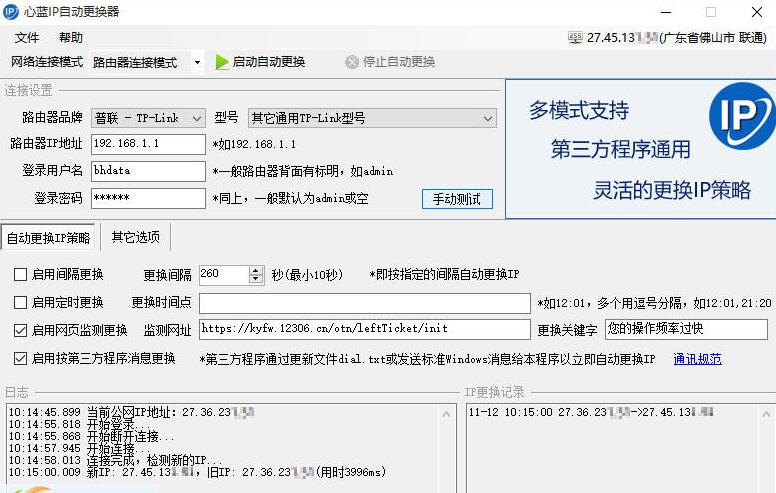
Task: Open the router model dropdown
Action: (x=488, y=118)
